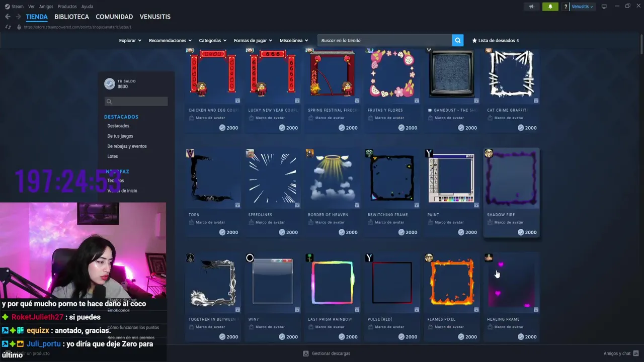This screenshot has height=362, width=644.
Task: Select the Together in Between frame
Action: (212, 283)
